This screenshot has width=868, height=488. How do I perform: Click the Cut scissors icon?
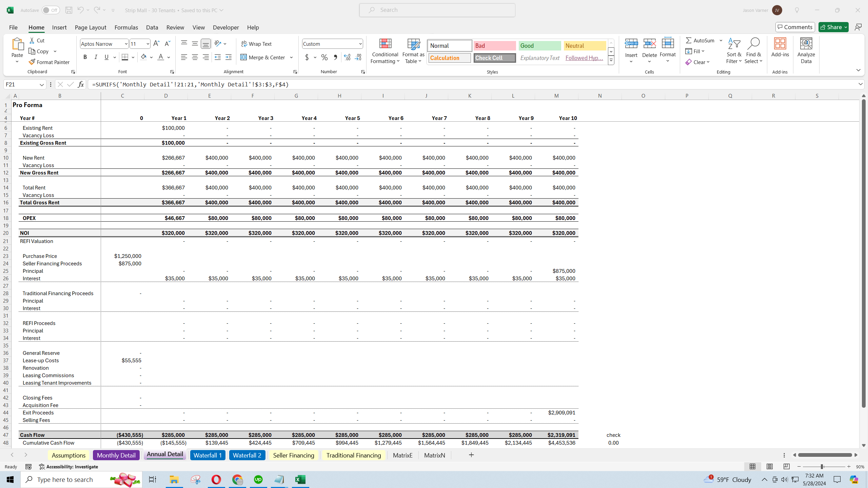pyautogui.click(x=32, y=40)
